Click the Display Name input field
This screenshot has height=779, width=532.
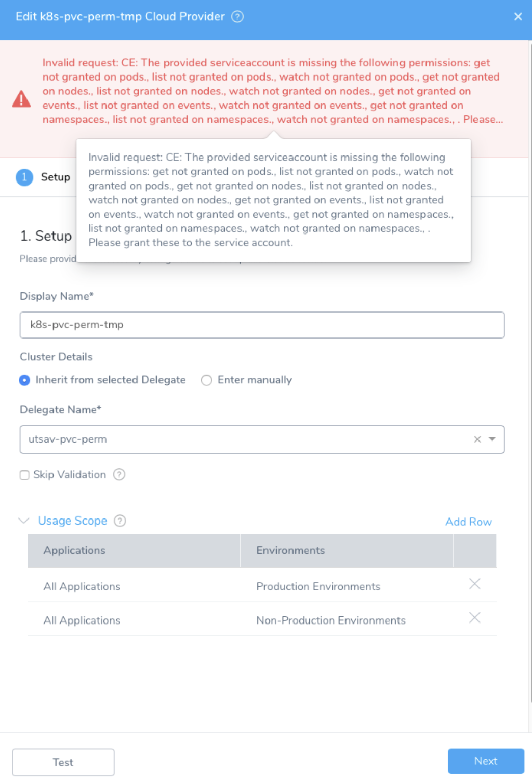point(262,325)
